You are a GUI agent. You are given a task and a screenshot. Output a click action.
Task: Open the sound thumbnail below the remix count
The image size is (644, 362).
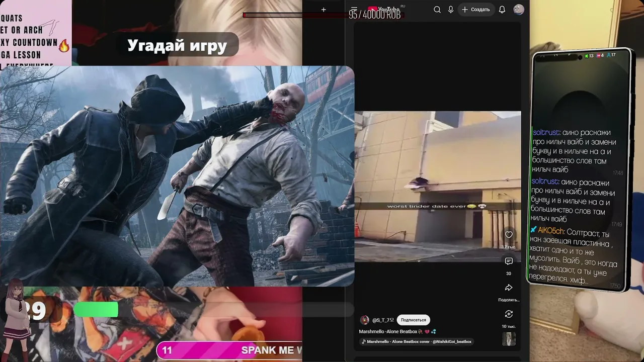coord(509,339)
